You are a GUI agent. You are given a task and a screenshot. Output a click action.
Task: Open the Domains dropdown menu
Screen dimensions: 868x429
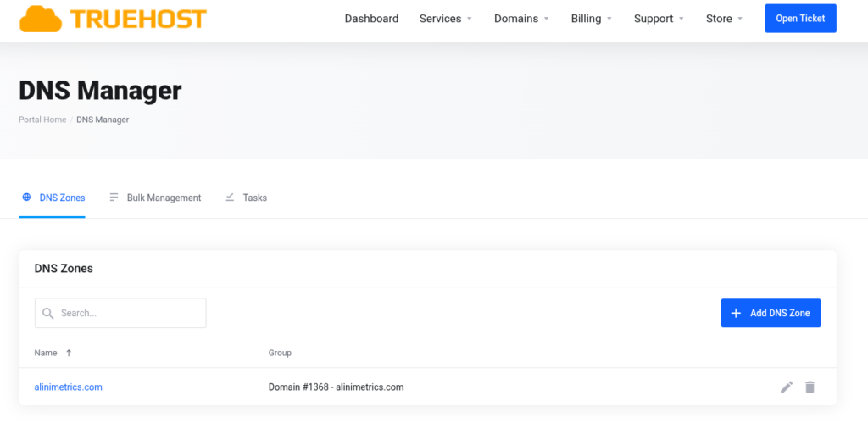point(521,19)
